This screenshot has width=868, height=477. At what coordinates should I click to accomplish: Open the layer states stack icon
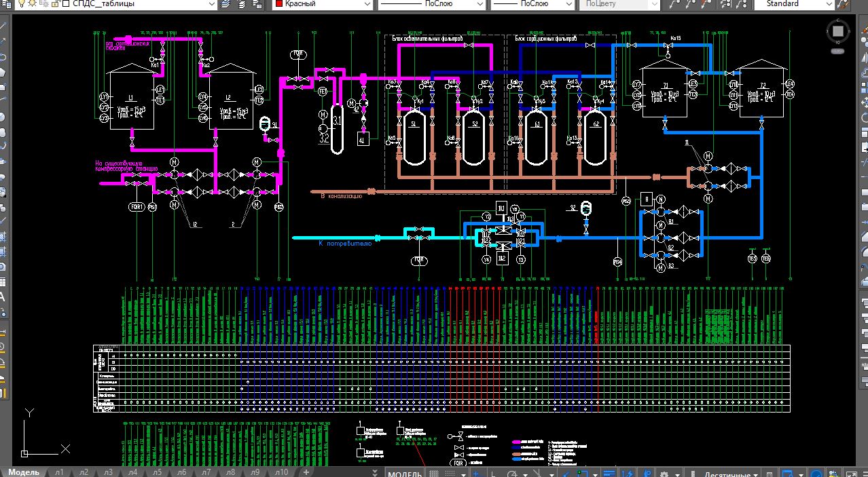pyautogui.click(x=226, y=4)
